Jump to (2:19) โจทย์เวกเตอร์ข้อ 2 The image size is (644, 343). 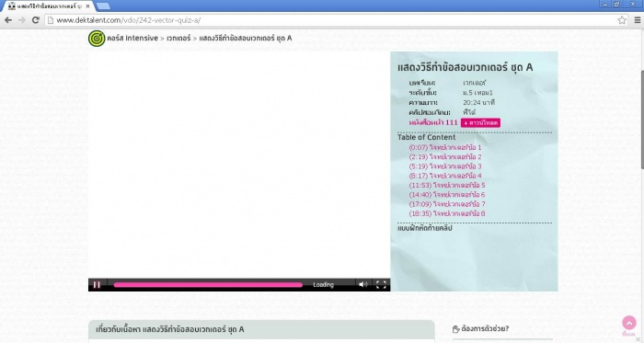[444, 156]
